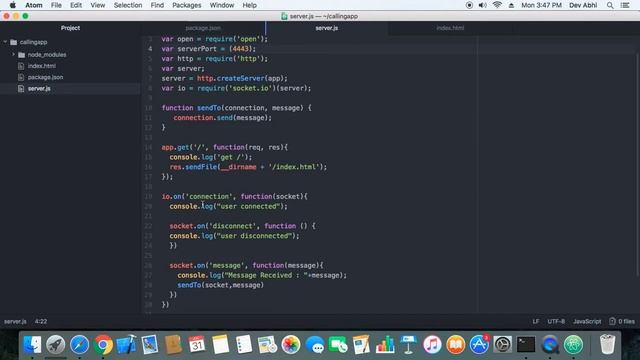This screenshot has height=360, width=640.
Task: Open the Find menu
Action: (157, 5)
